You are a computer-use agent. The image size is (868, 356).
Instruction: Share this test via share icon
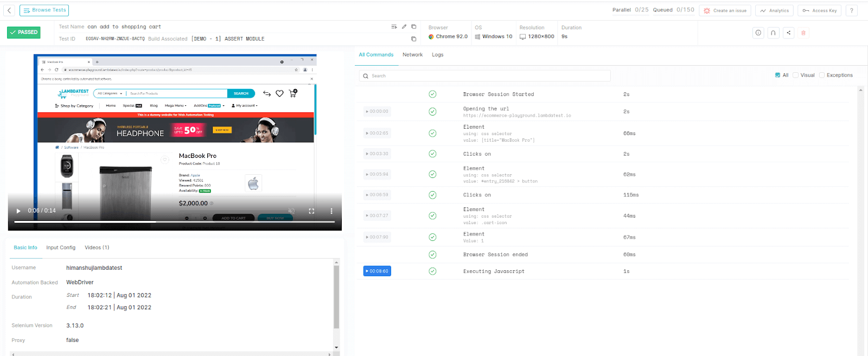click(x=788, y=33)
